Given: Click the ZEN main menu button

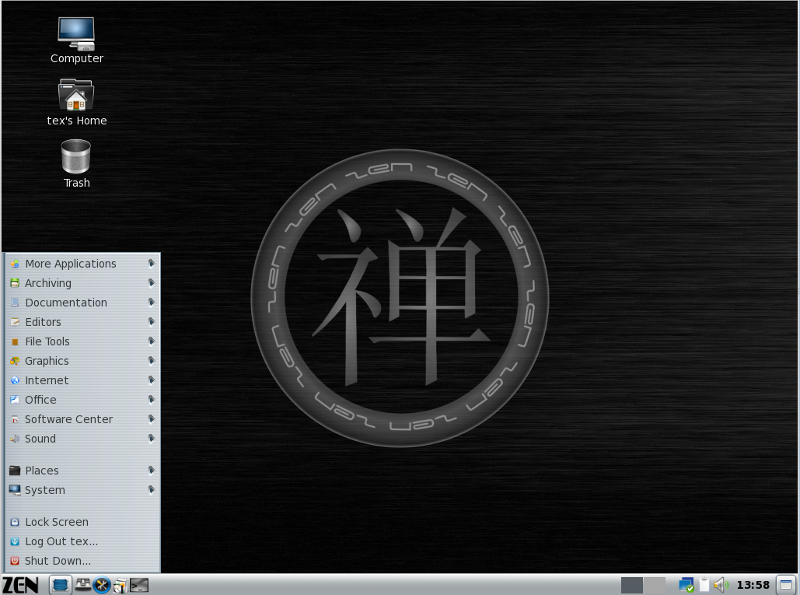Looking at the screenshot, I should click(x=20, y=585).
